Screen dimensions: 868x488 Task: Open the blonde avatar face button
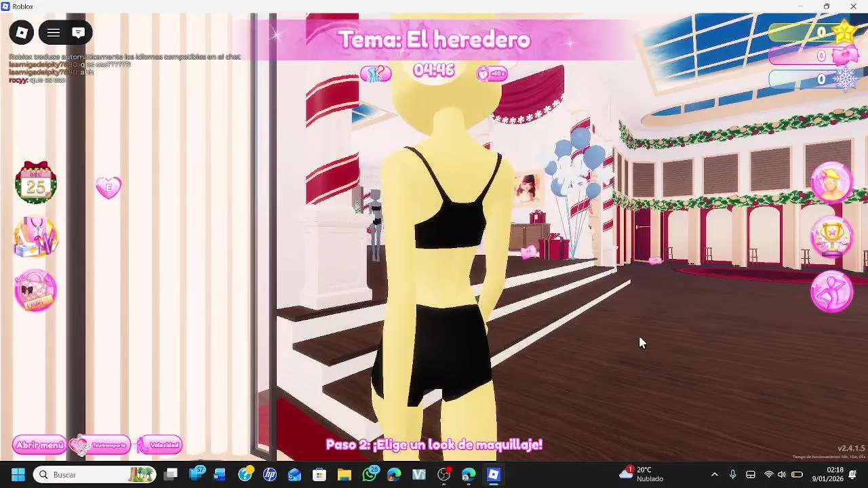832,182
